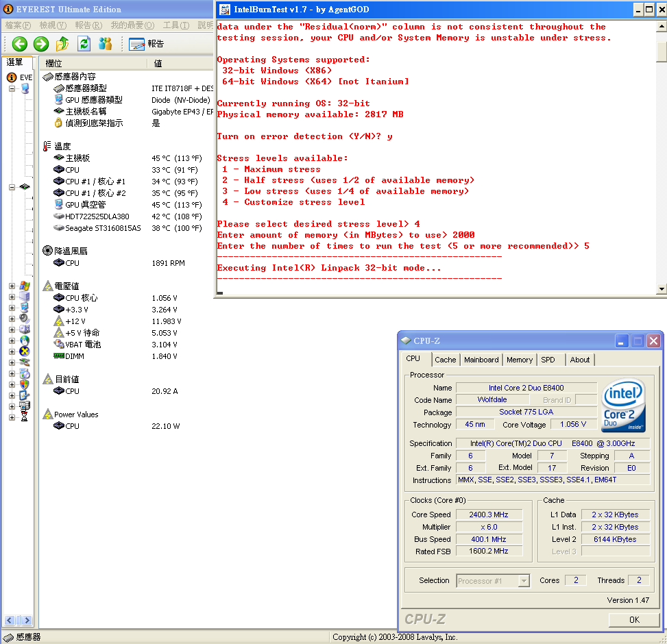
Task: Expand the plus box beside the Windows flag
Action: pos(12,286)
